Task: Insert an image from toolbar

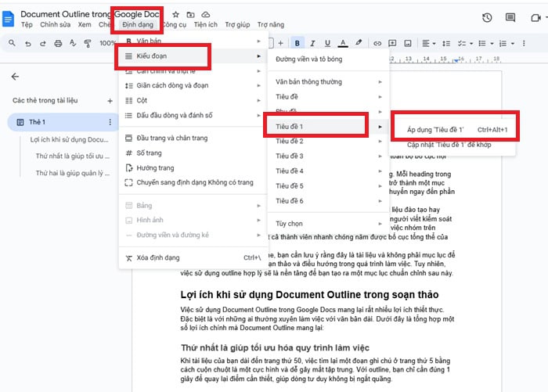Action: click(408, 43)
